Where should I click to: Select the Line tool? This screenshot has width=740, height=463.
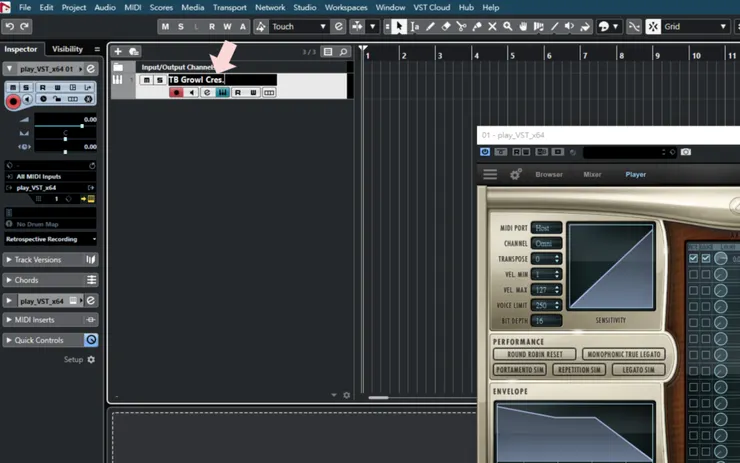tap(554, 26)
